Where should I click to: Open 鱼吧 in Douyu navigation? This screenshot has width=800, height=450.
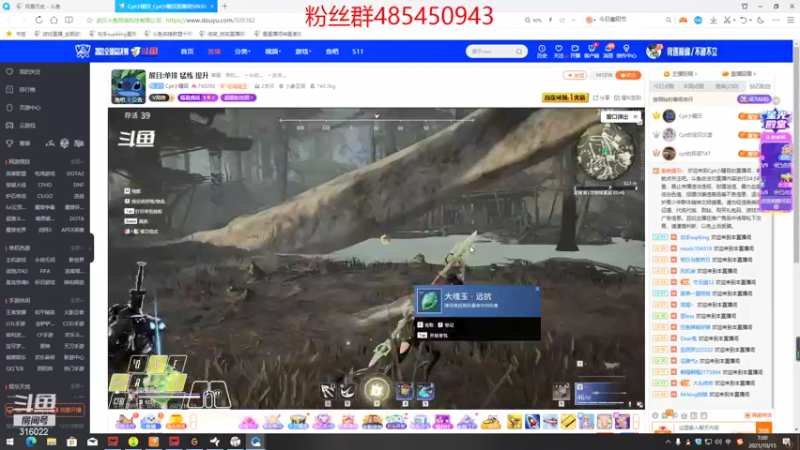(332, 52)
